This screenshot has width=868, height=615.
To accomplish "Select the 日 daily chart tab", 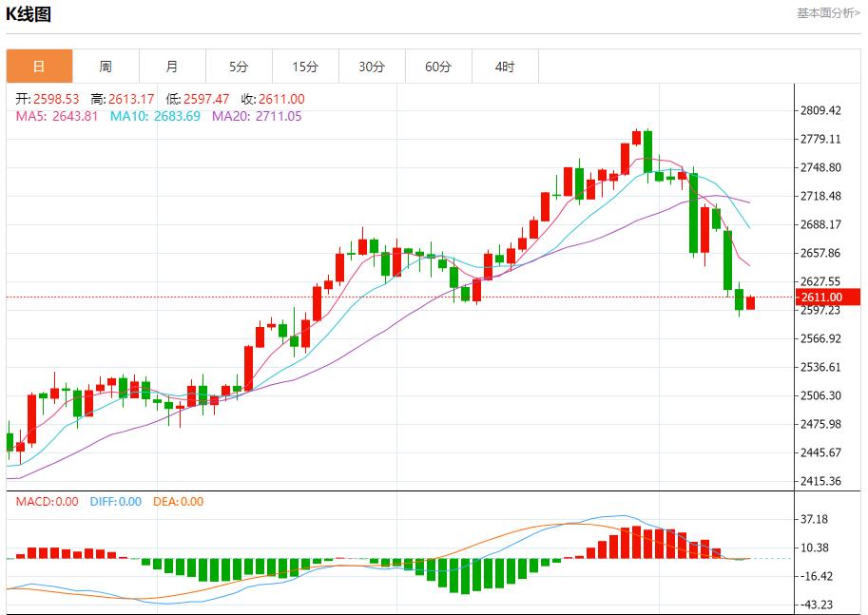I will point(39,67).
